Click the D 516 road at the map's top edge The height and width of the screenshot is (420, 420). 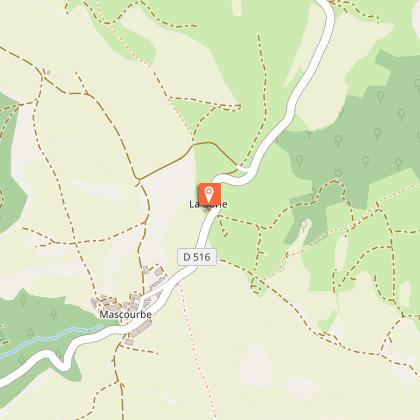tap(324, 3)
